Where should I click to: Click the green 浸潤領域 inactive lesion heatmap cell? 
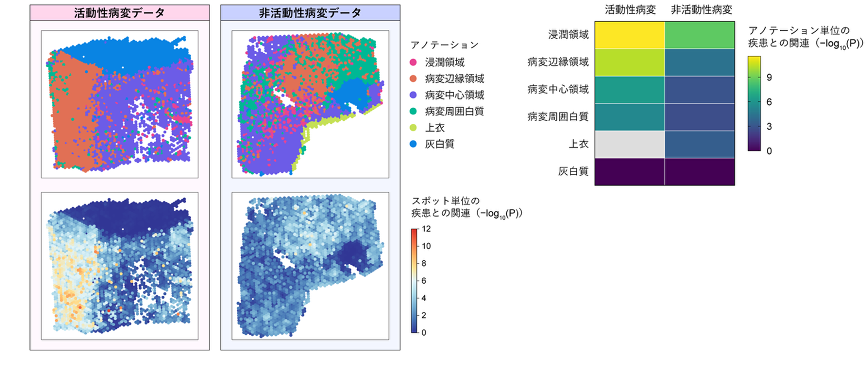tap(700, 35)
